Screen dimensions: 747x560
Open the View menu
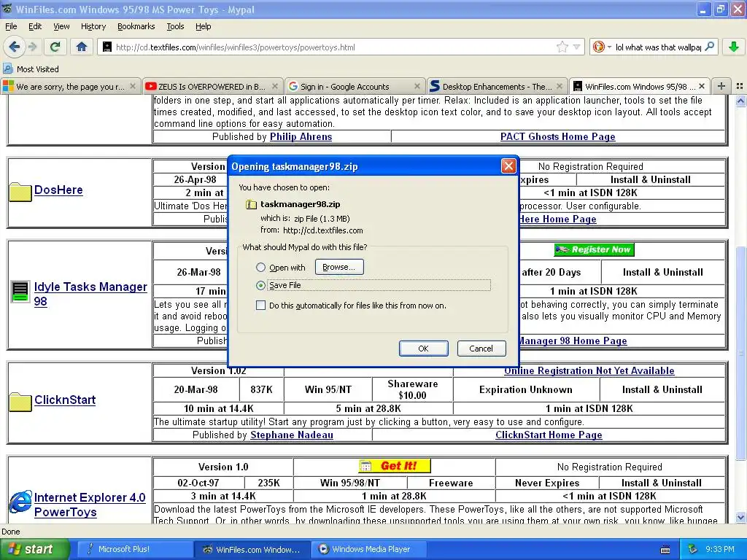[x=61, y=26]
